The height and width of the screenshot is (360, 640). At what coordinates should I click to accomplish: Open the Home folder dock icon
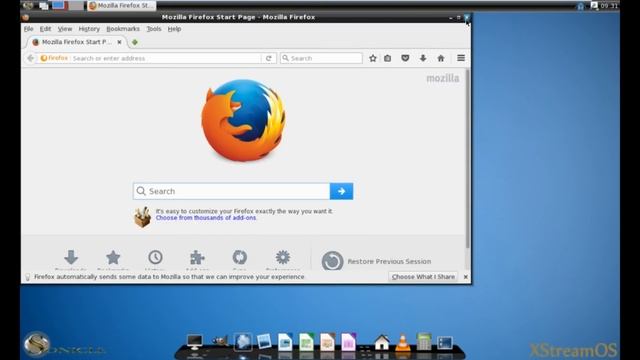tap(382, 342)
